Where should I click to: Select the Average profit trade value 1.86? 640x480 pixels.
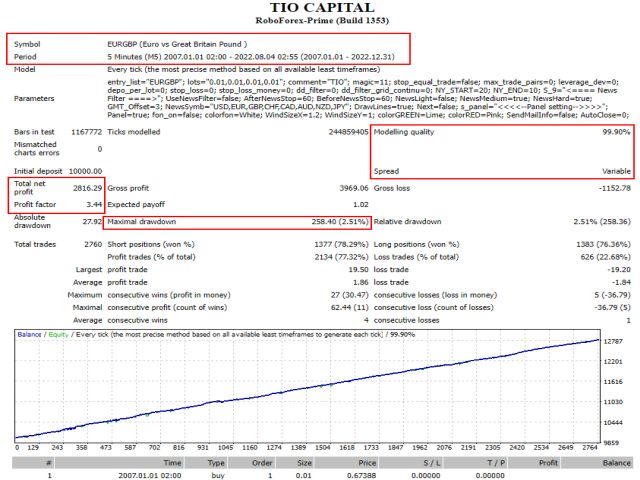(360, 282)
